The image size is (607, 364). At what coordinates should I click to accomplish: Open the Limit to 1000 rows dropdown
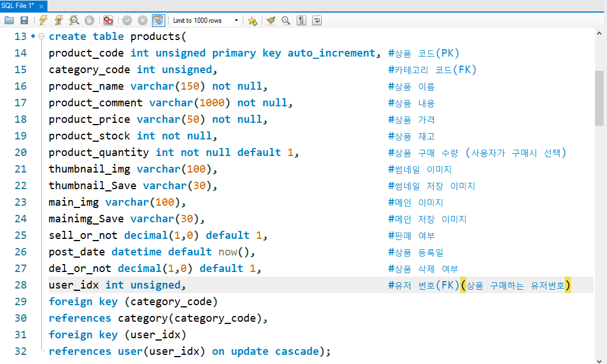(x=205, y=21)
